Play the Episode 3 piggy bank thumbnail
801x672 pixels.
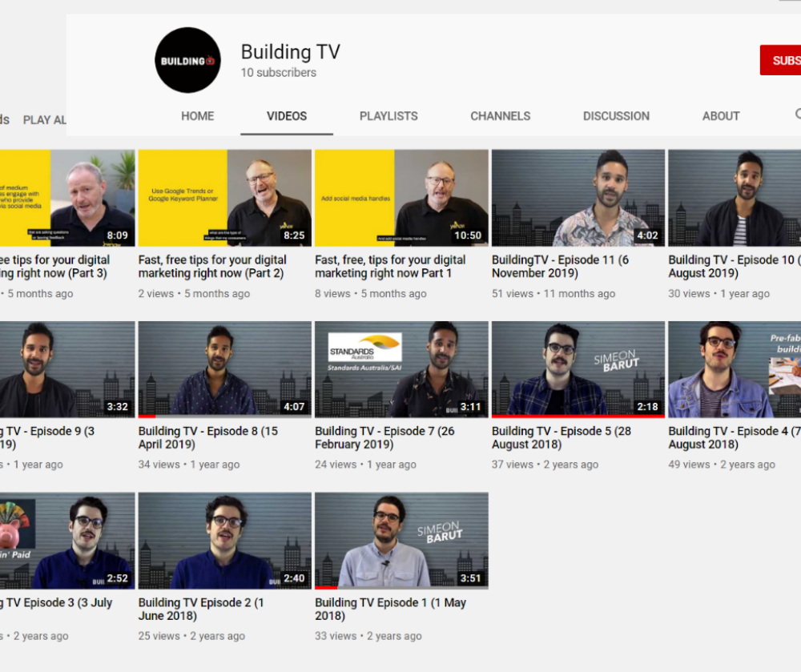click(x=67, y=541)
